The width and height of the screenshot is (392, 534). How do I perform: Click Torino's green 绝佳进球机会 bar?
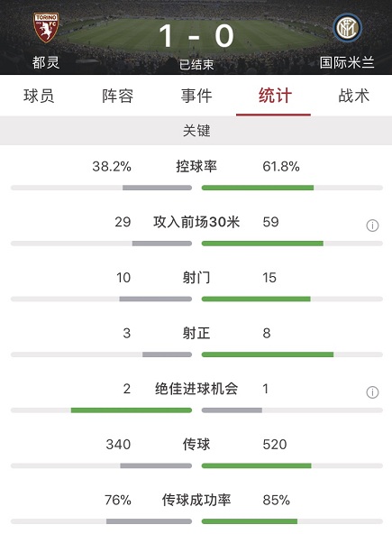[x=132, y=410]
